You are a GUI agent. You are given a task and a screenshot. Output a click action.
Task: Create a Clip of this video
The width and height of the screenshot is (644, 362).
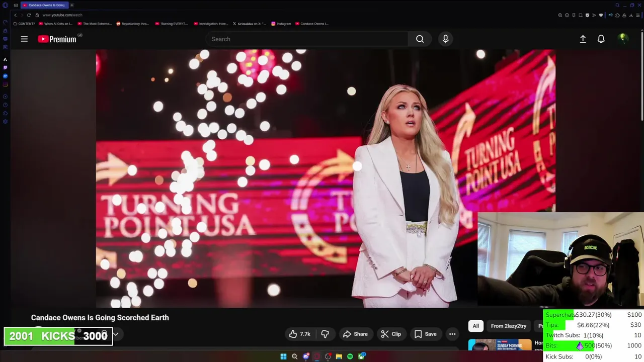(391, 334)
